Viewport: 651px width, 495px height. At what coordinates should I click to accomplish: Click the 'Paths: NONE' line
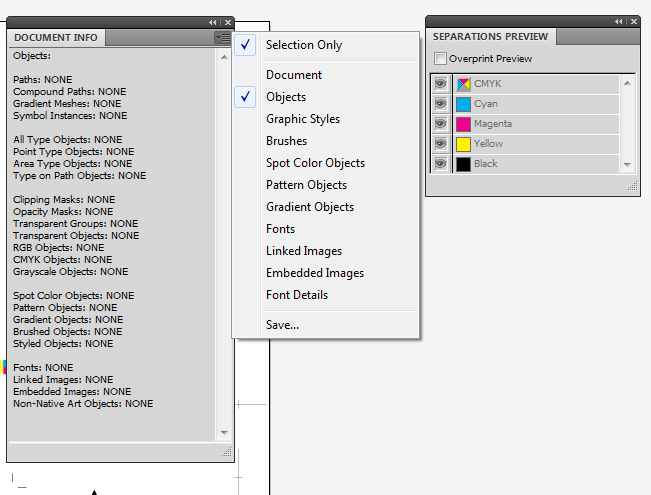point(42,79)
